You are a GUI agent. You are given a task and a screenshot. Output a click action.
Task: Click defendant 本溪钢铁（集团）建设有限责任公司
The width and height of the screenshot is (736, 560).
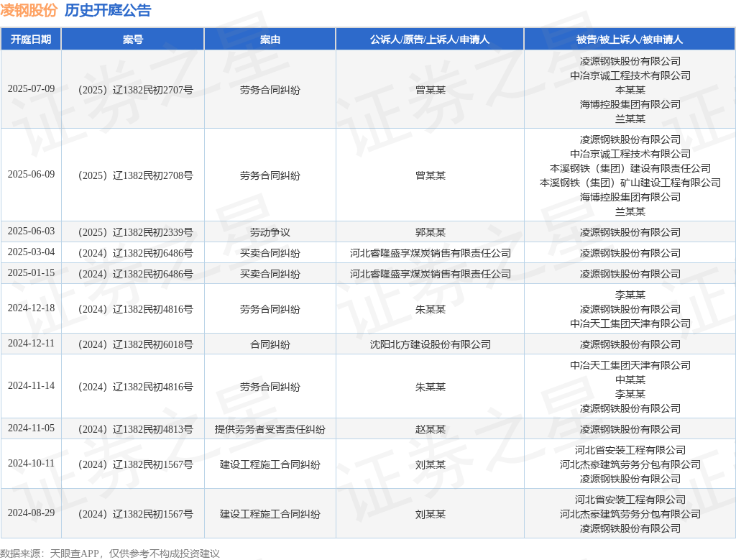630,168
